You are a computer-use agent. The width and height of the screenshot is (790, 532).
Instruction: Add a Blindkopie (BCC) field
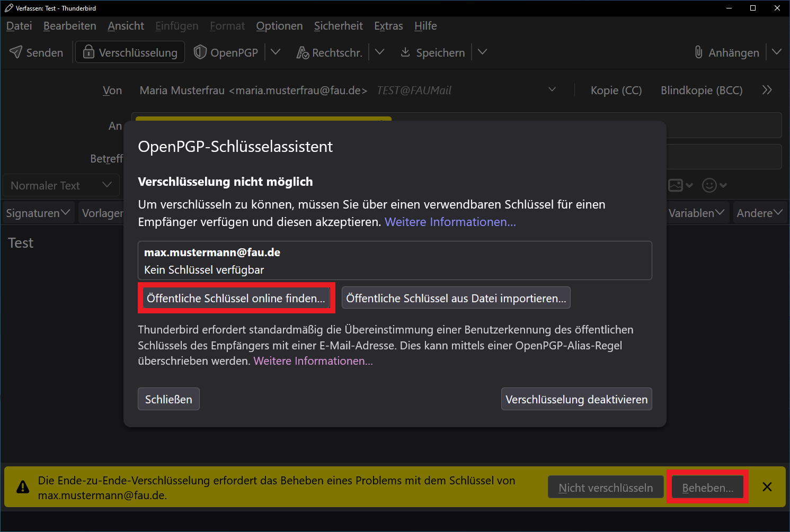coord(701,91)
